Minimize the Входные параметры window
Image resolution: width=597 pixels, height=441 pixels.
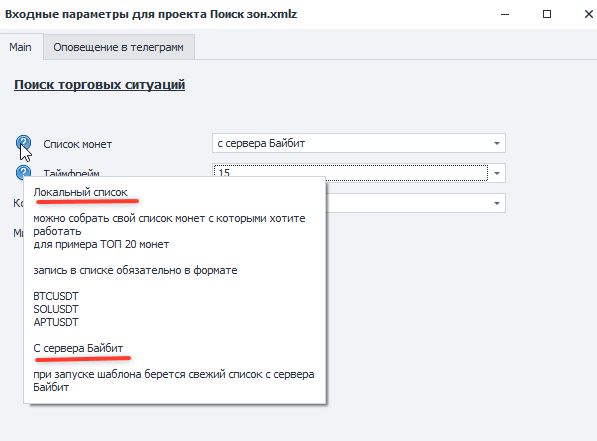point(505,14)
